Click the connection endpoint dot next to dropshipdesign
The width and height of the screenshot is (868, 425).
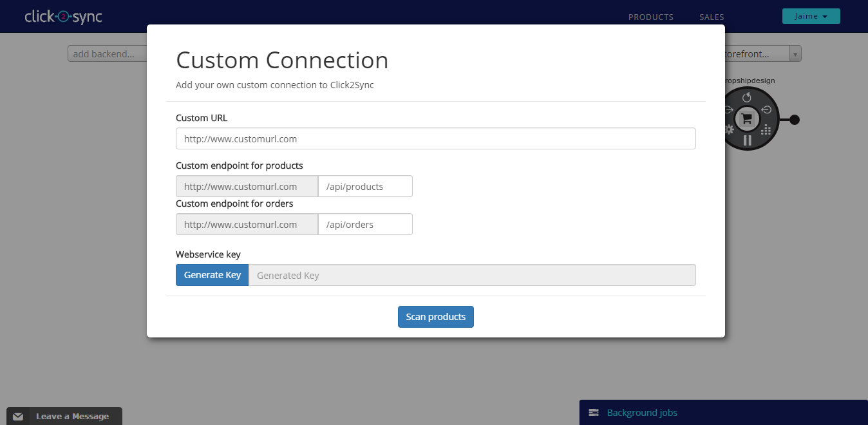coord(795,118)
